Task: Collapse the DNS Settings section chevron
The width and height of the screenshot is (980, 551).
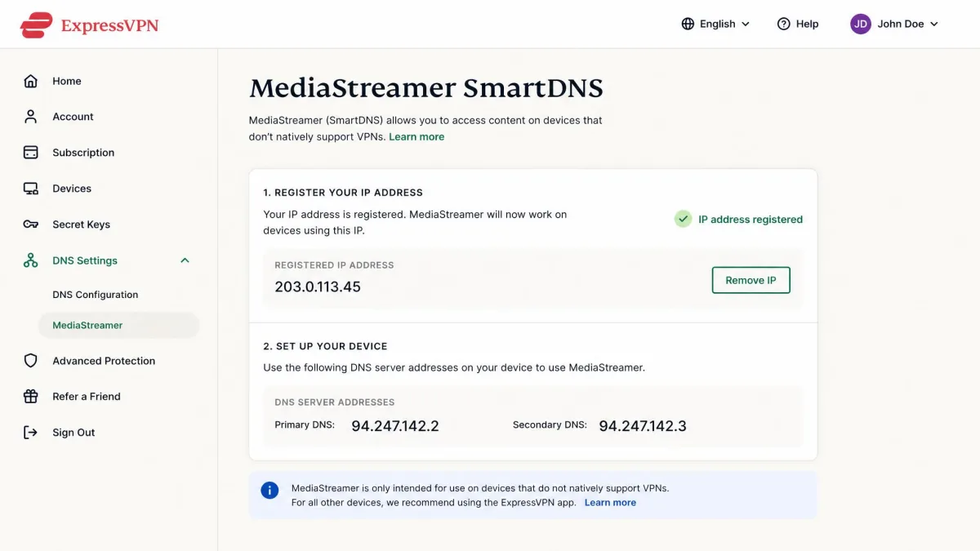Action: click(185, 260)
